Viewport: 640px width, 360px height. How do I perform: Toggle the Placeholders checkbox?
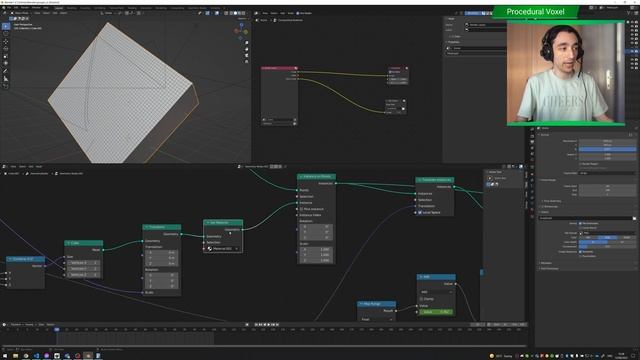[x=580, y=256]
